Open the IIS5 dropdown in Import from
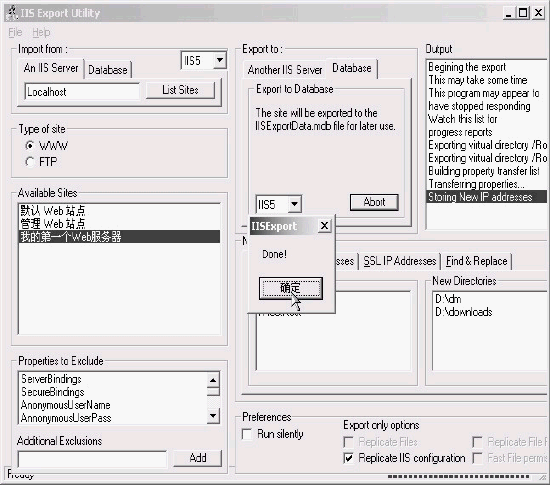The image size is (550, 485). pos(220,60)
